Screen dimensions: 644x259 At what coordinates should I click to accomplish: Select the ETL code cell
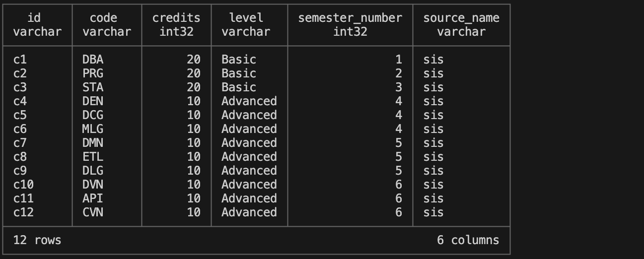(93, 157)
